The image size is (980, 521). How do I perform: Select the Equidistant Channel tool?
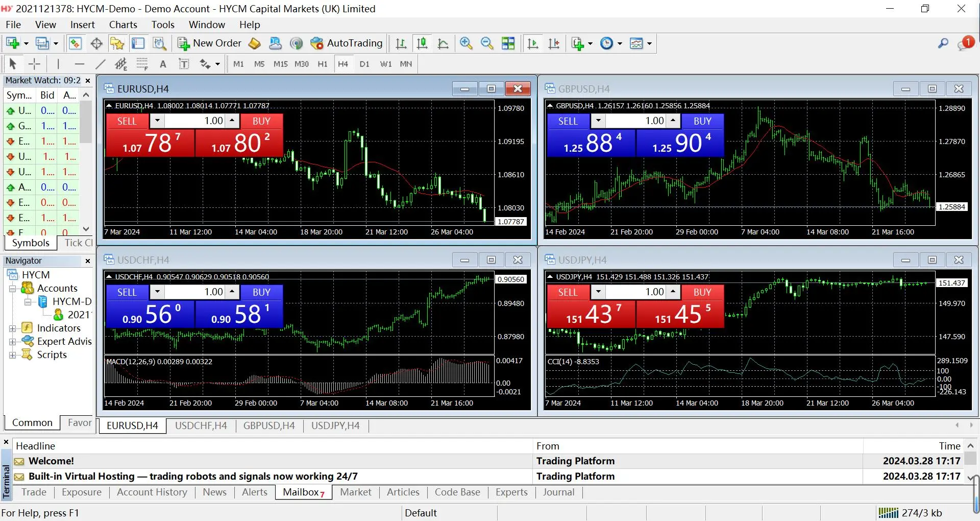(x=121, y=64)
